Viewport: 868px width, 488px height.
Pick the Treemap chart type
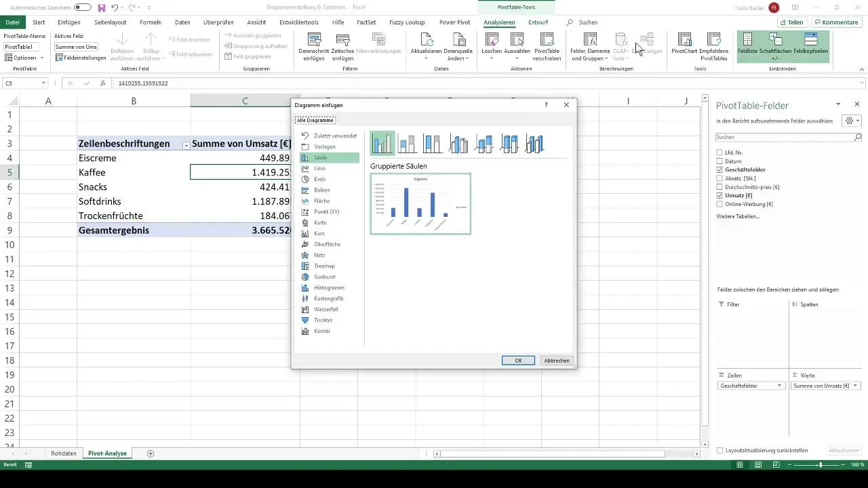(x=330, y=266)
